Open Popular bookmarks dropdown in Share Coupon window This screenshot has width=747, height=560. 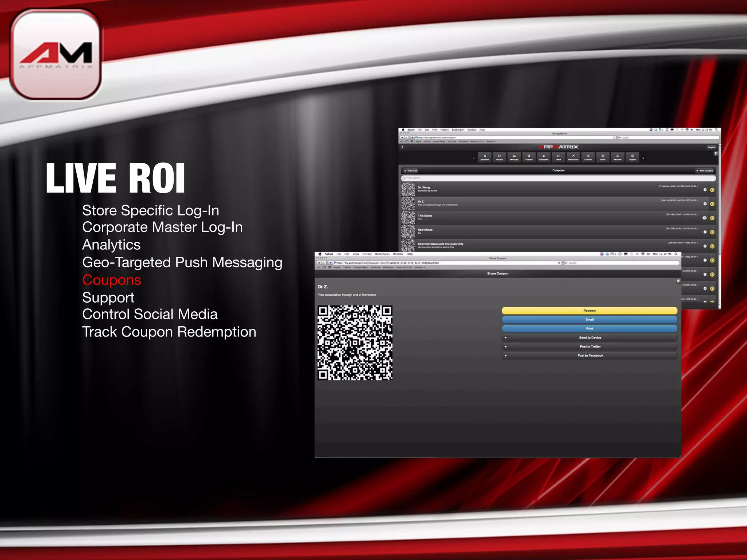420,268
